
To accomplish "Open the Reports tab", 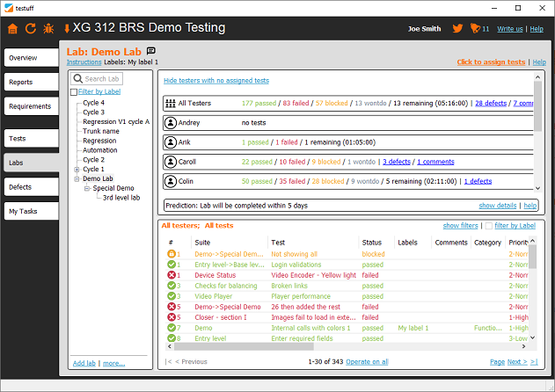I will pos(32,82).
